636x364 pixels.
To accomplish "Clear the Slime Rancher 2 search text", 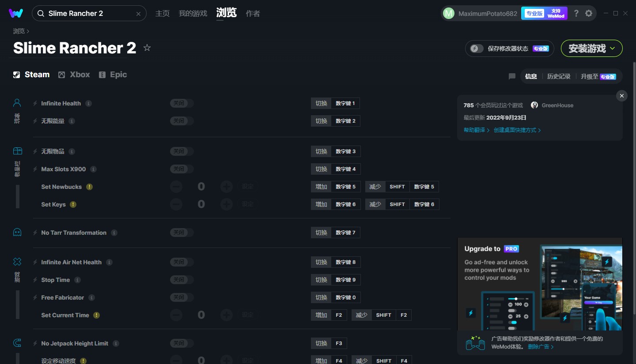I will point(138,14).
